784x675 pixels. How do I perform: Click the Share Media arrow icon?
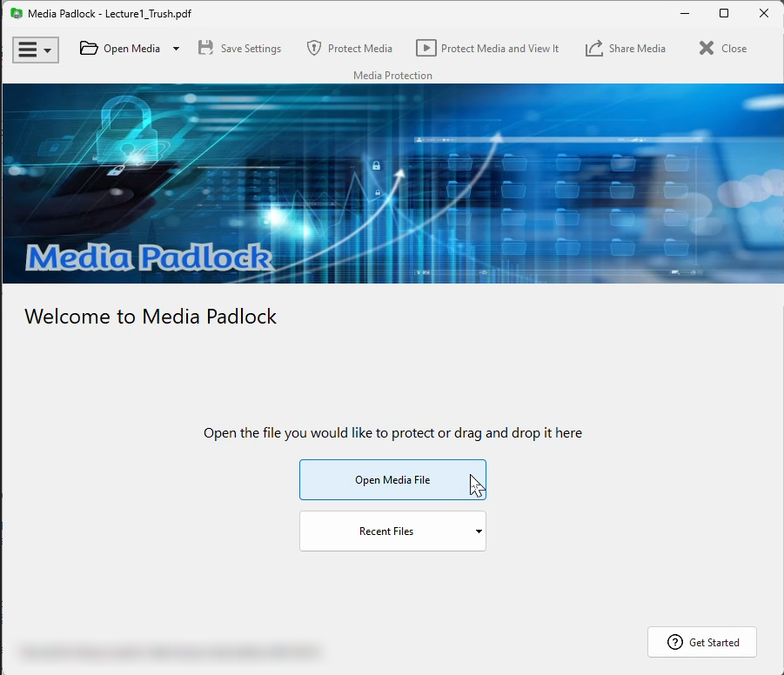click(594, 49)
